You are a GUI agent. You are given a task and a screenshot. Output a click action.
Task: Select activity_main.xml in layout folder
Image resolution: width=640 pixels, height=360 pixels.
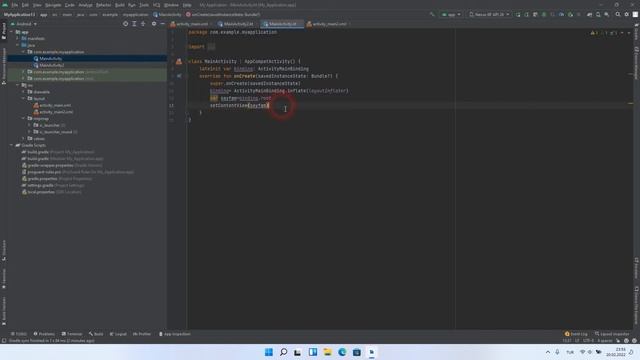coord(55,105)
